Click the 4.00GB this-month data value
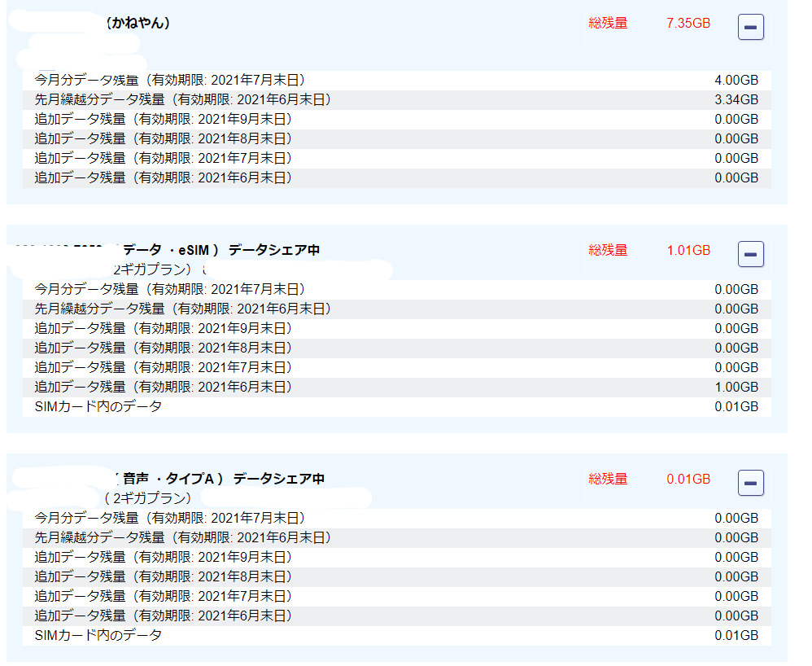The image size is (812, 666). 736,81
